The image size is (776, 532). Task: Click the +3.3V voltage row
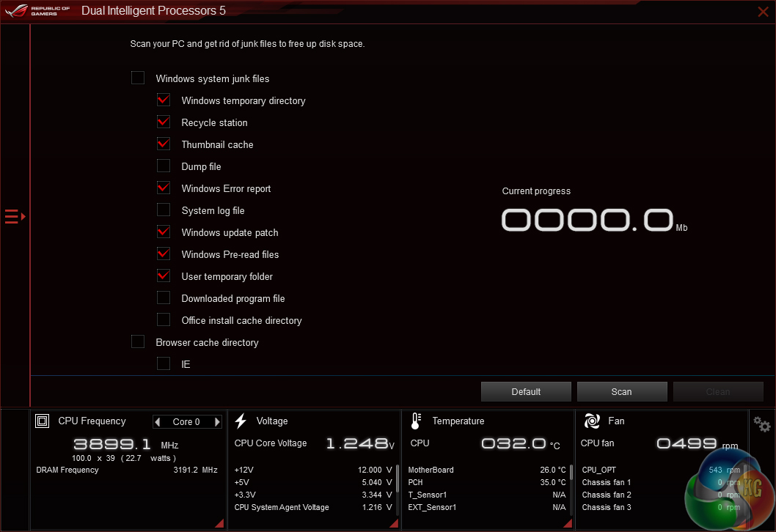pyautogui.click(x=312, y=495)
